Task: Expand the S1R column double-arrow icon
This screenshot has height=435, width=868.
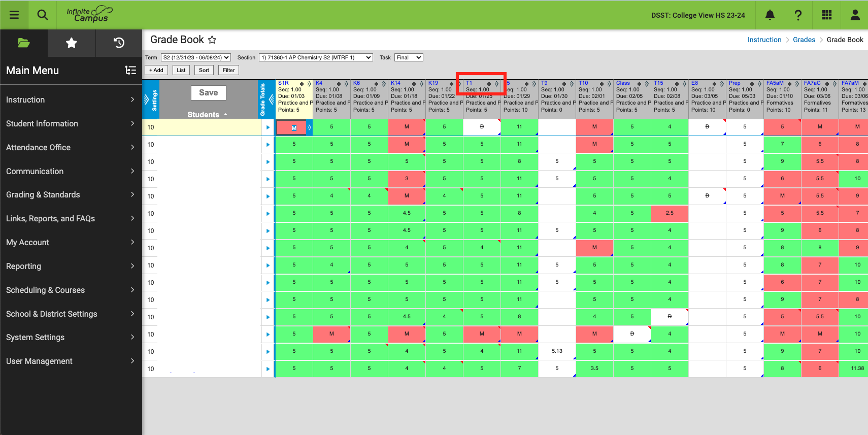Action: pyautogui.click(x=309, y=84)
